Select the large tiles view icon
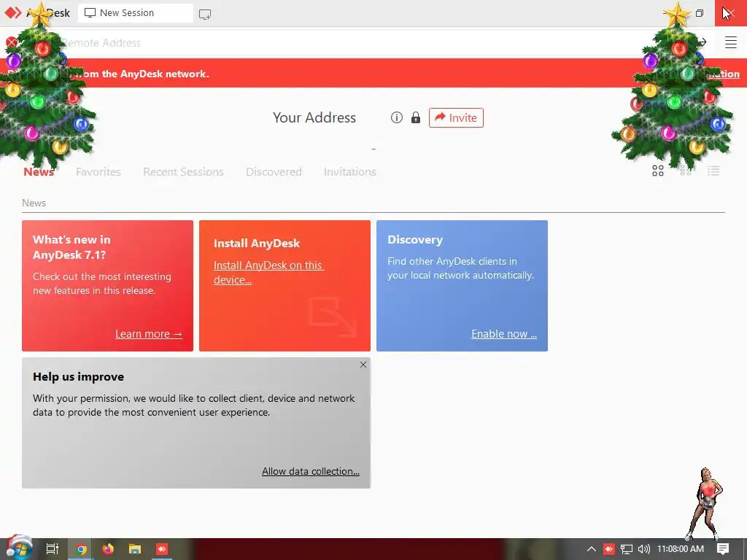 [x=657, y=171]
